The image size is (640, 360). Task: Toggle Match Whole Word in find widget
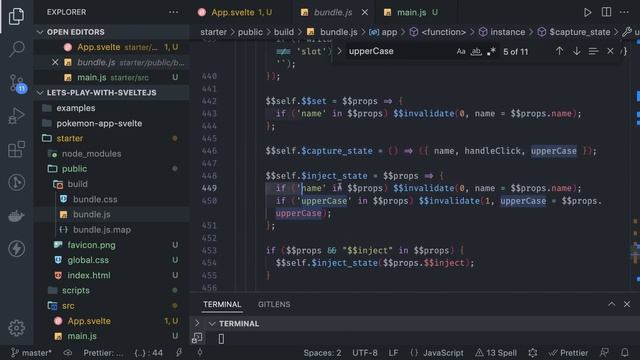point(476,51)
